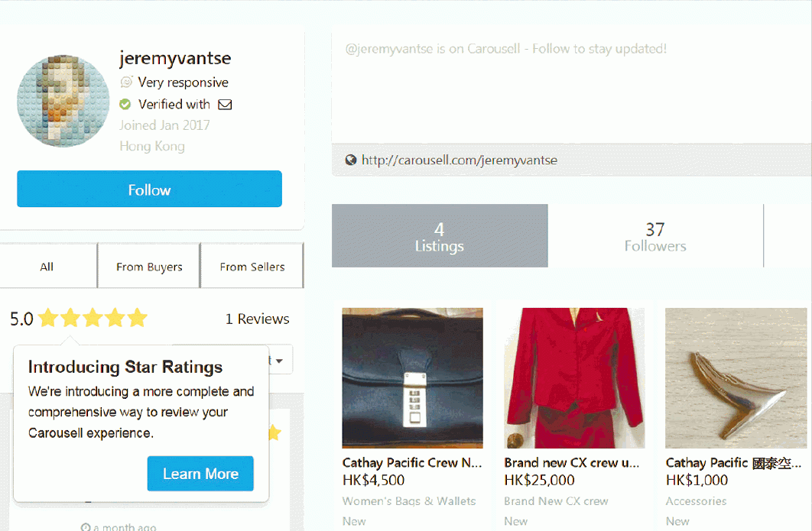This screenshot has height=531, width=812.
Task: Switch to From Buyers tab
Action: click(149, 267)
